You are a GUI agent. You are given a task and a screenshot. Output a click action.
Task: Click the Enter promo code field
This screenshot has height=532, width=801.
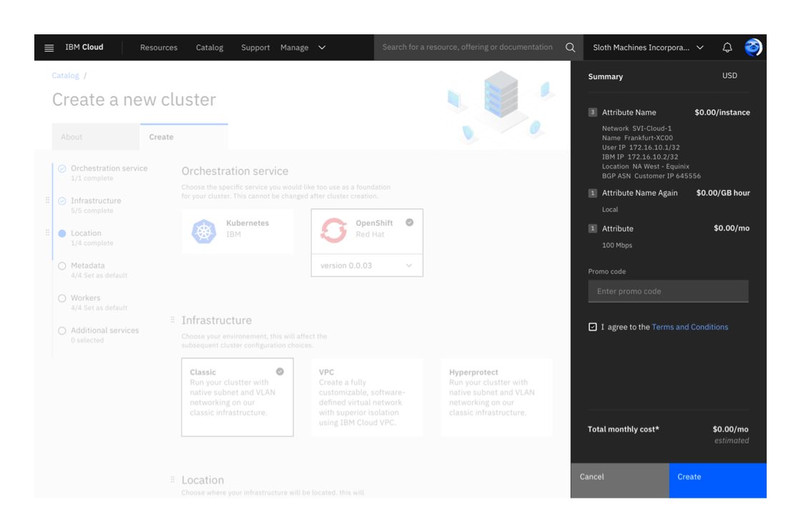point(667,291)
